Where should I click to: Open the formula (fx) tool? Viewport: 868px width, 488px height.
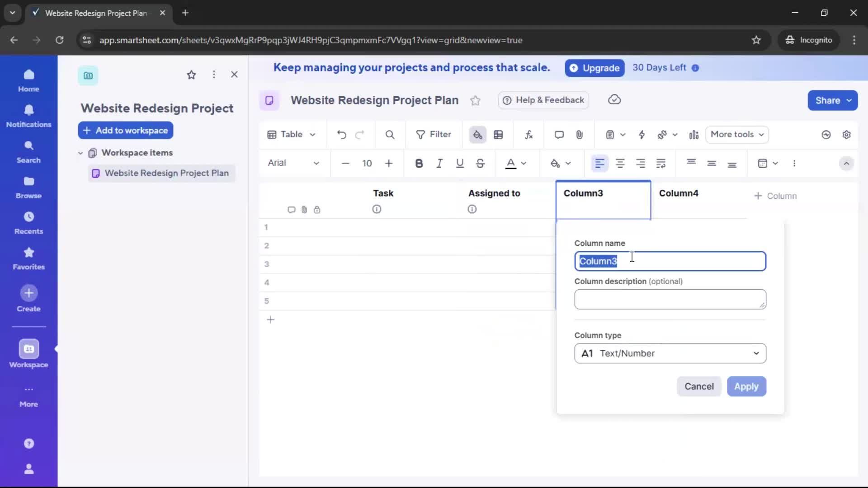point(529,135)
